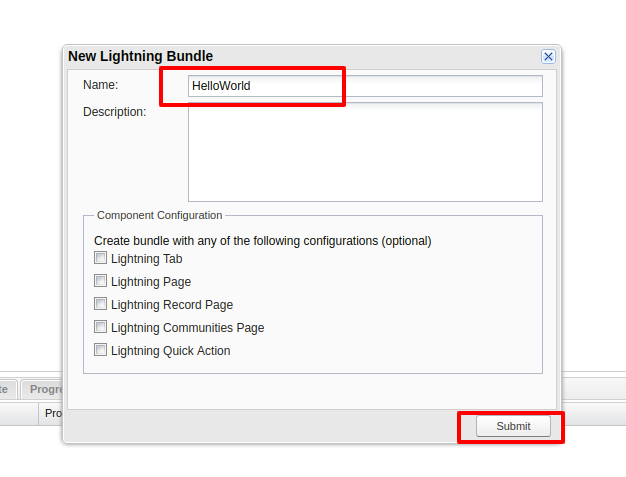The image size is (626, 477).
Task: Select the Lightning Quick Action checkbox
Action: (x=100, y=350)
